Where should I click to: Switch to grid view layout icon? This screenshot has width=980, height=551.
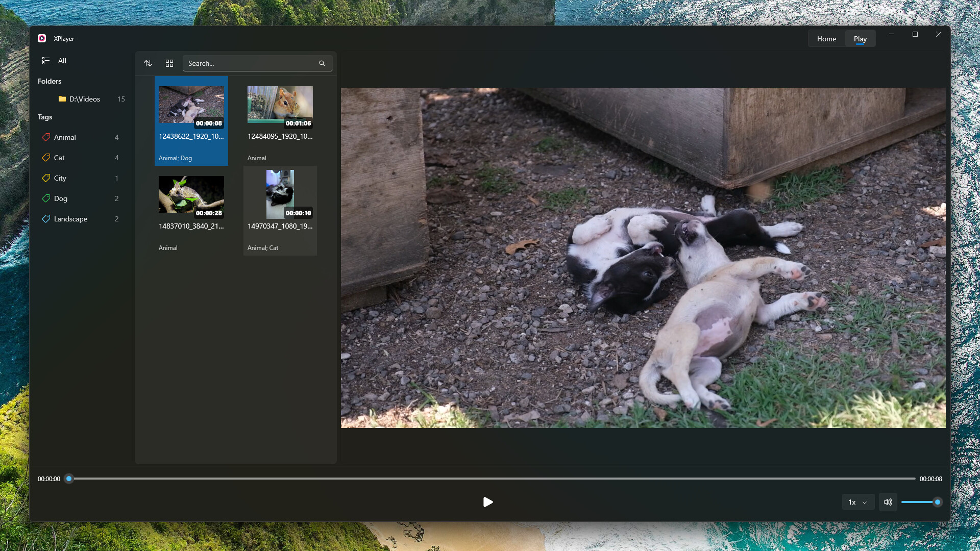tap(169, 63)
